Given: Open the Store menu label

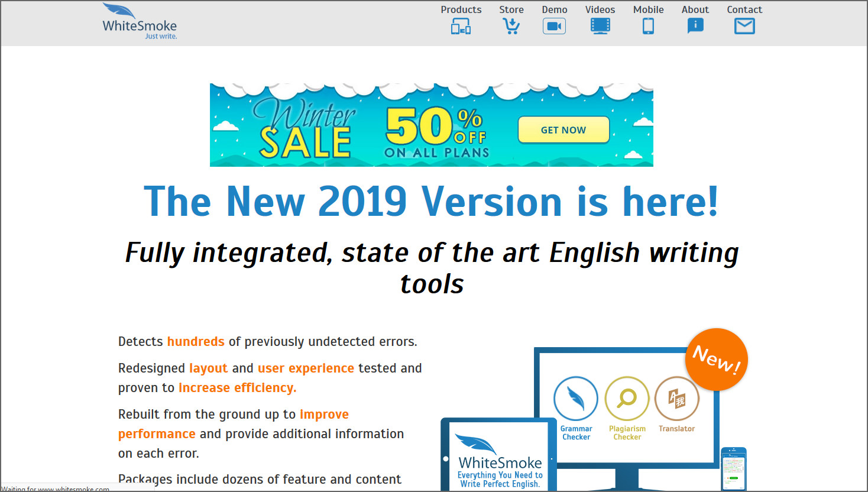Looking at the screenshot, I should (x=511, y=9).
